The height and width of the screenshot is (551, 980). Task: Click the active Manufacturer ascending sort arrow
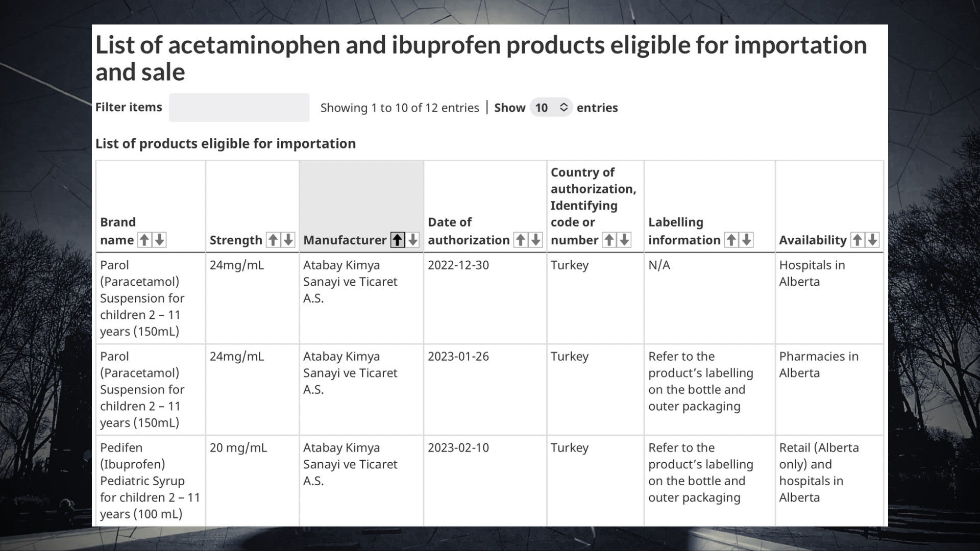point(398,240)
